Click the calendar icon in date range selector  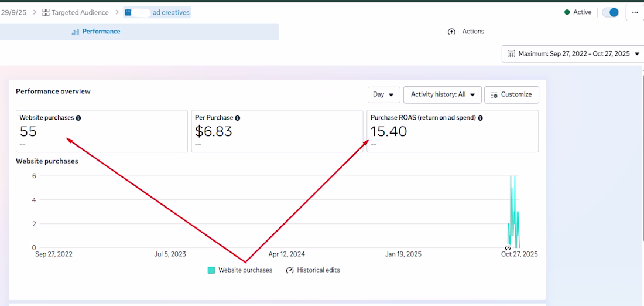pos(511,54)
